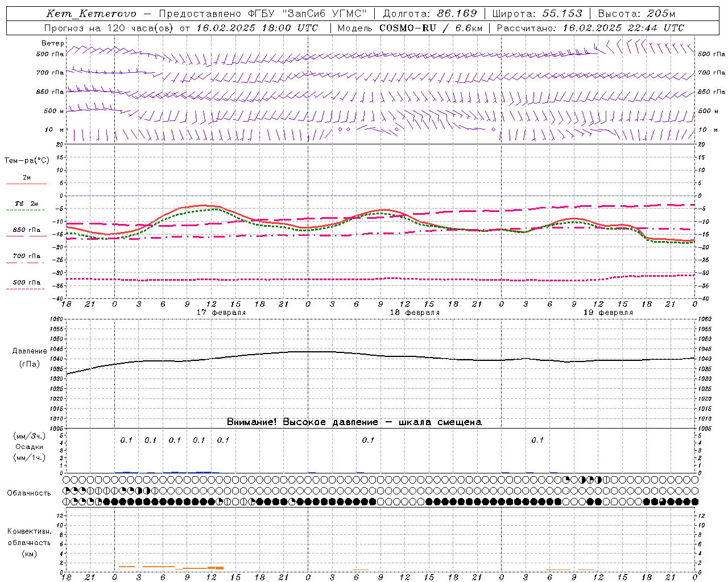Click the Ветер section label
728x582 pixels.
point(53,43)
